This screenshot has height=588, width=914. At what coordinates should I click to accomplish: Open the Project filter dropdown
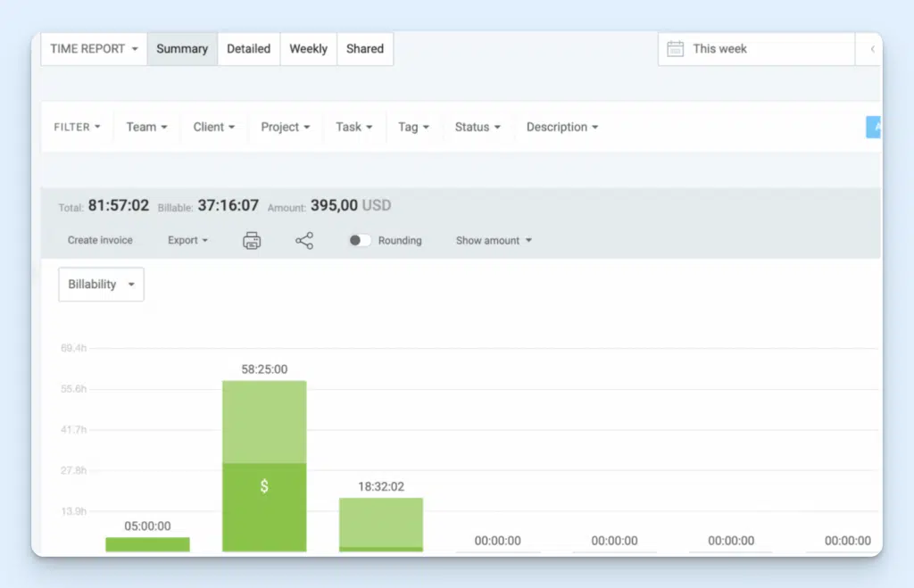pyautogui.click(x=284, y=127)
